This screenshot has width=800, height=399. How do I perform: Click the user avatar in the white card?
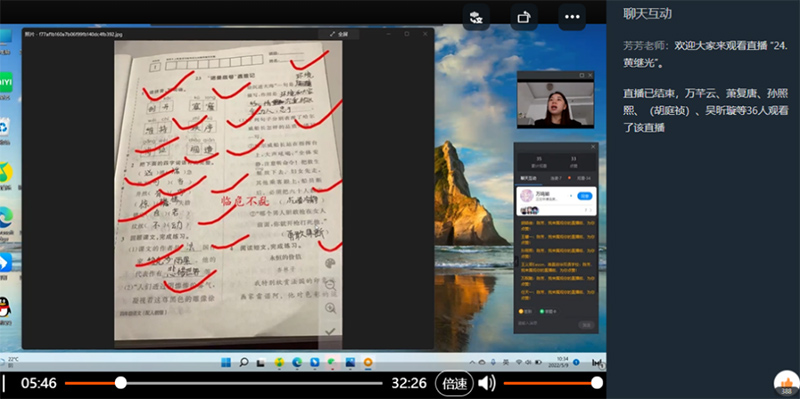[x=527, y=196]
